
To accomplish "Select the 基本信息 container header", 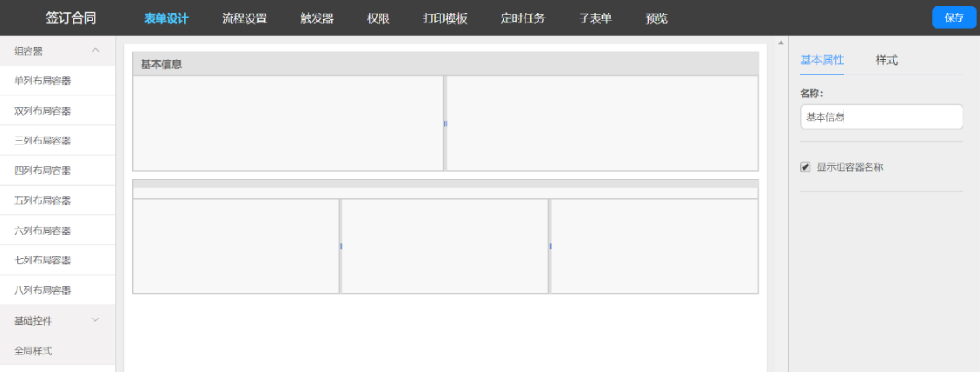I will 445,64.
